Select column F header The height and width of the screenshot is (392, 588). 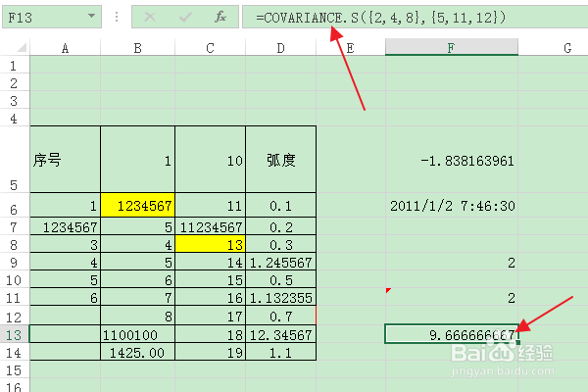[x=452, y=47]
